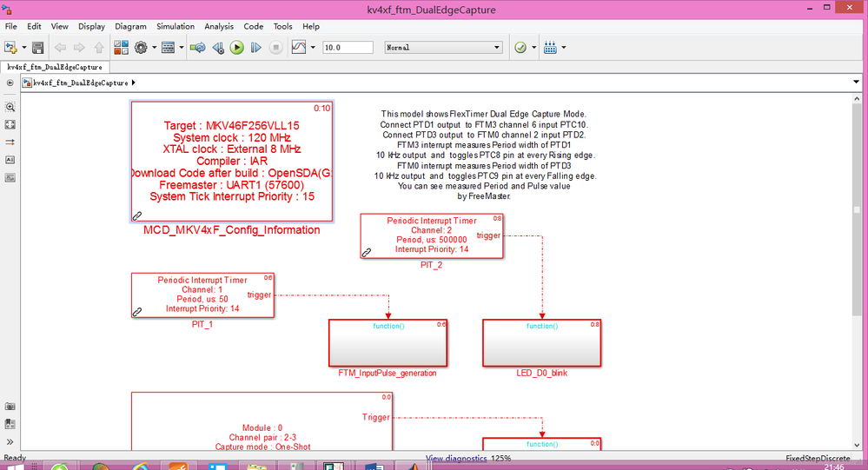Select the LED_D0_blink subsystem block

coord(542,342)
